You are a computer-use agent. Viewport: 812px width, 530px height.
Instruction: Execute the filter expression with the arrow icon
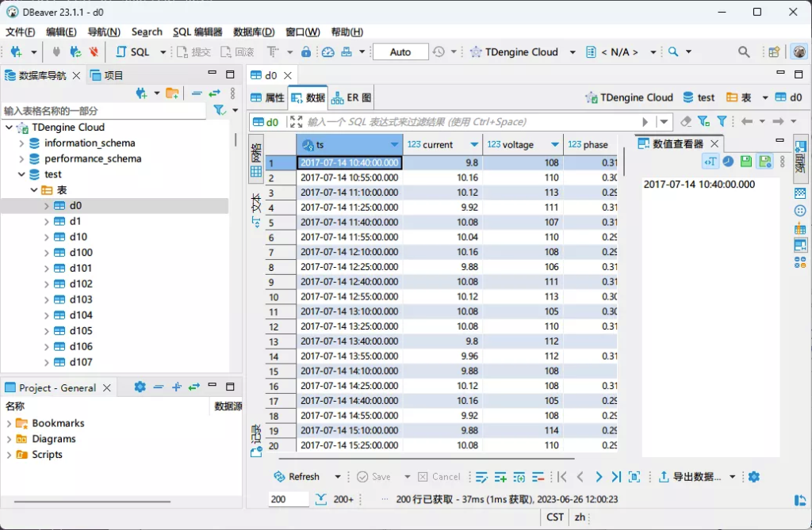[x=645, y=121]
